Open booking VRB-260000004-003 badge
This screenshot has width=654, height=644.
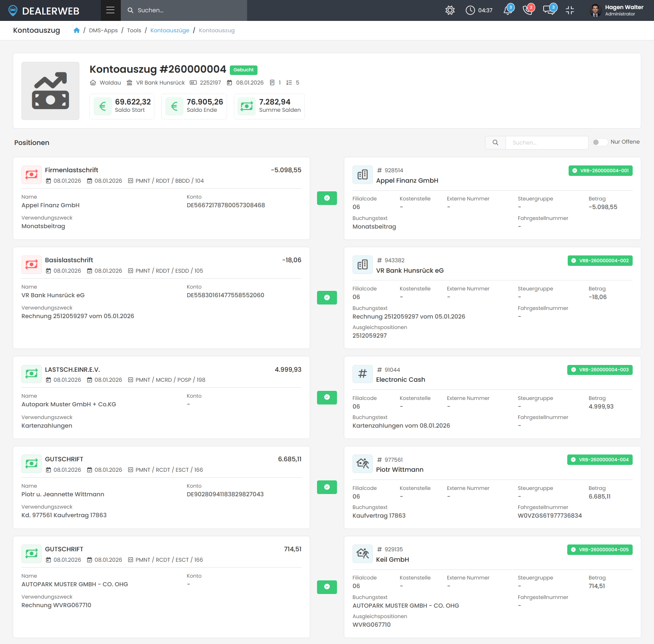tap(600, 370)
